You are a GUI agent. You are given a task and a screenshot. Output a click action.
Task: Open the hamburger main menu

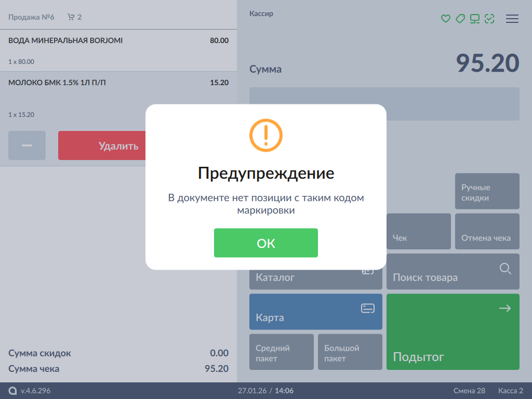click(x=512, y=19)
